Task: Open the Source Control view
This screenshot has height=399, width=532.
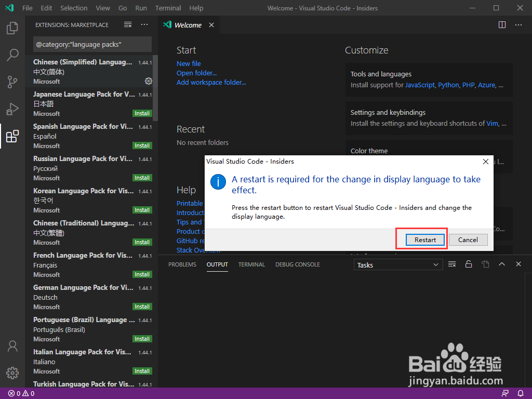Action: [12, 82]
